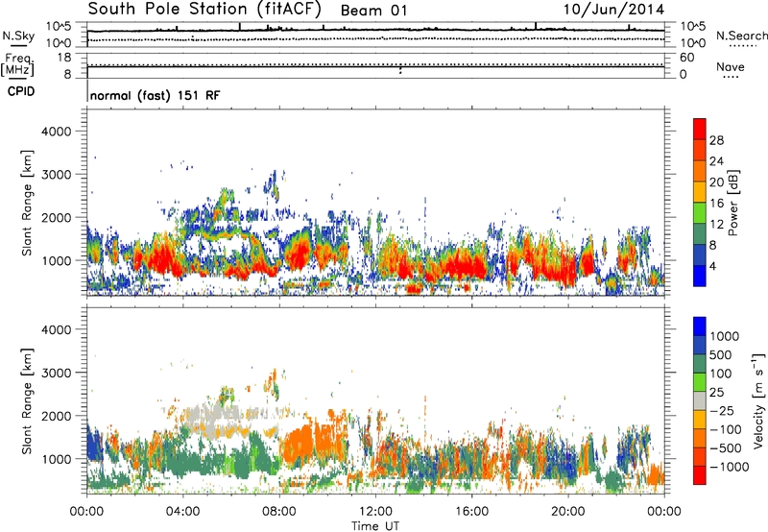The width and height of the screenshot is (768, 532).
Task: Click 'Slant Range [km]' label of velocity panel
Action: click(x=27, y=401)
